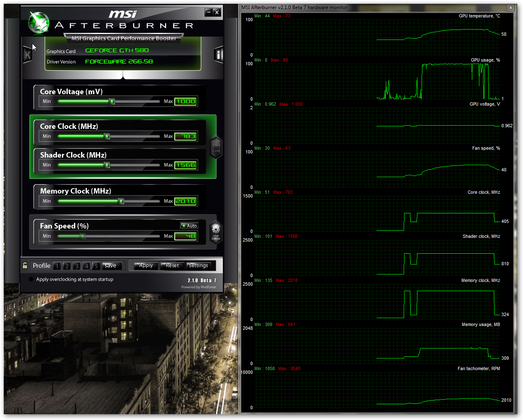This screenshot has height=420, width=523.
Task: Click the Reset button
Action: [172, 266]
